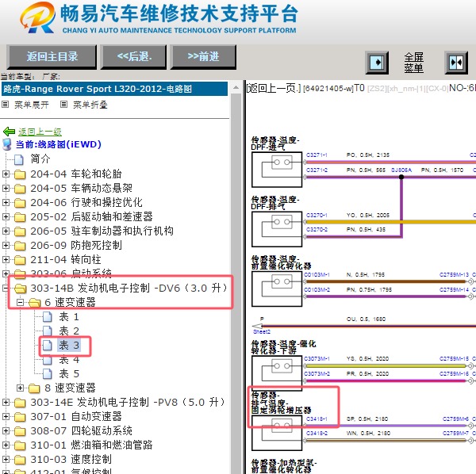Image resolution: width=476 pixels, height=474 pixels.
Task: Click the inward-arrows panel icon right of 全屏菜单
Action: coord(456,63)
